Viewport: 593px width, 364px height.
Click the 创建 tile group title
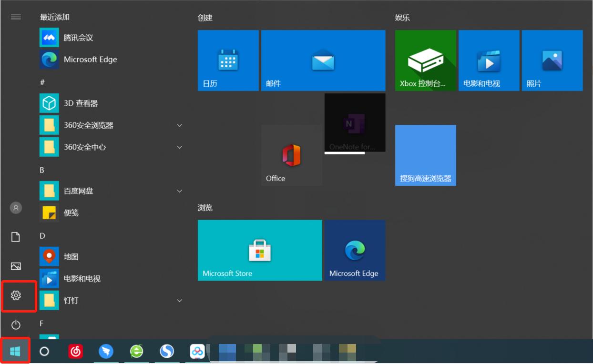[205, 18]
